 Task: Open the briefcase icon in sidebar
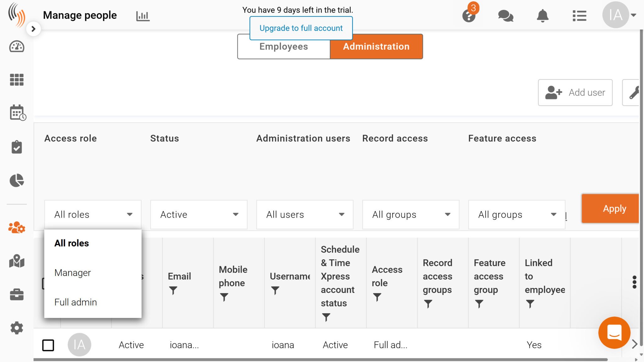(17, 294)
